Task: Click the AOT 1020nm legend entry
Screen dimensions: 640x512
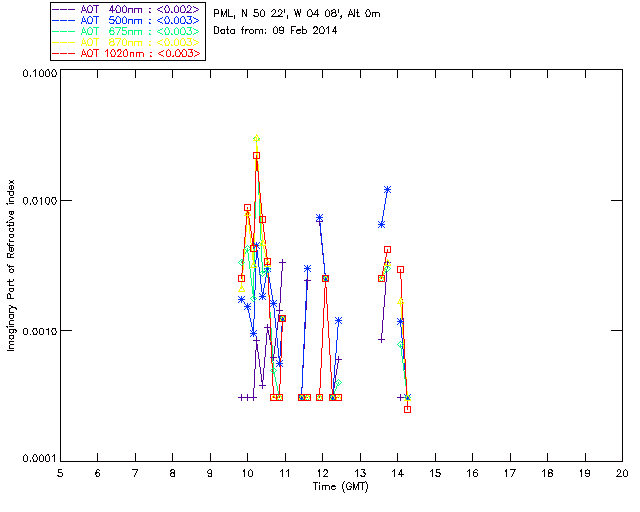Action: 126,53
